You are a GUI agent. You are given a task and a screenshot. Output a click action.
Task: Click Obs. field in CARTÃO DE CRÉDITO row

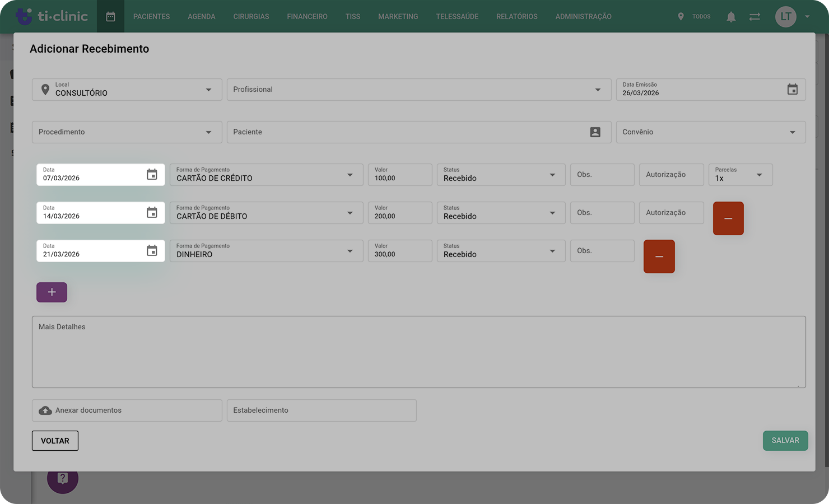pyautogui.click(x=602, y=175)
